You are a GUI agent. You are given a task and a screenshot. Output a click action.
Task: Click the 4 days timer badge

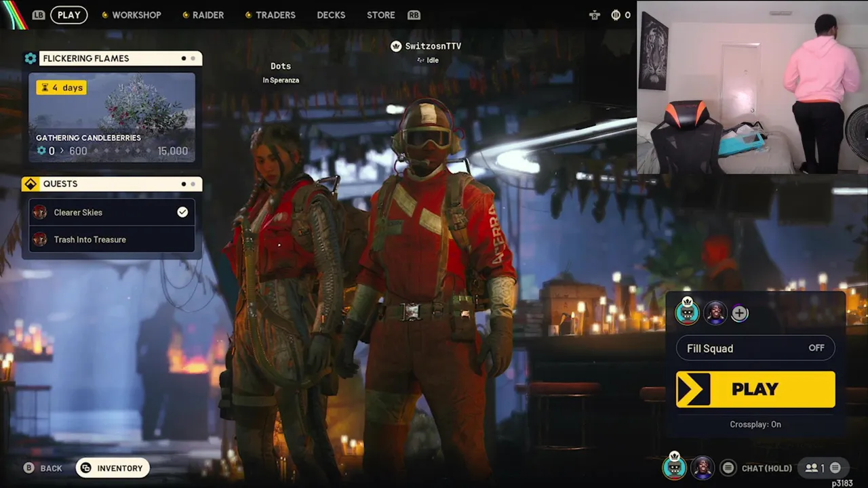click(x=62, y=87)
